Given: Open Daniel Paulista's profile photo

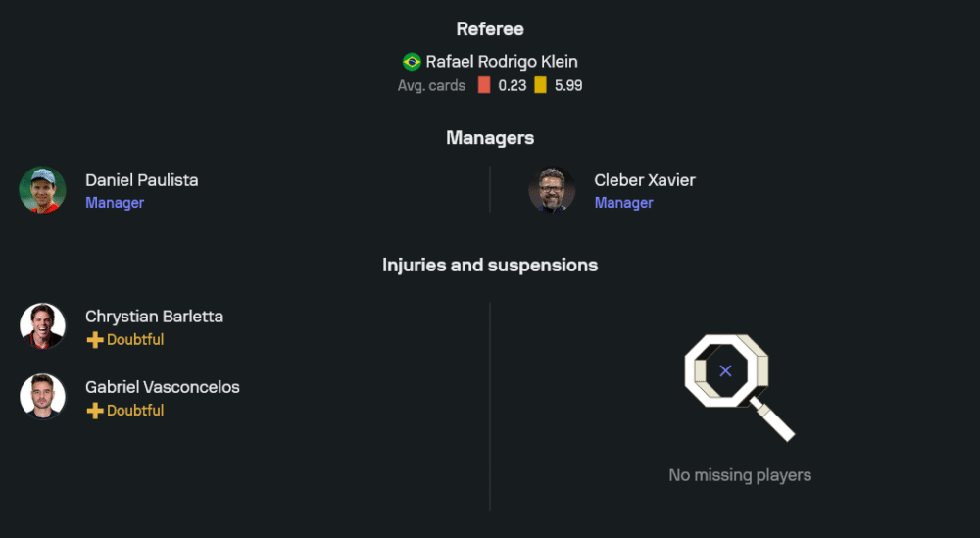Looking at the screenshot, I should pos(42,190).
